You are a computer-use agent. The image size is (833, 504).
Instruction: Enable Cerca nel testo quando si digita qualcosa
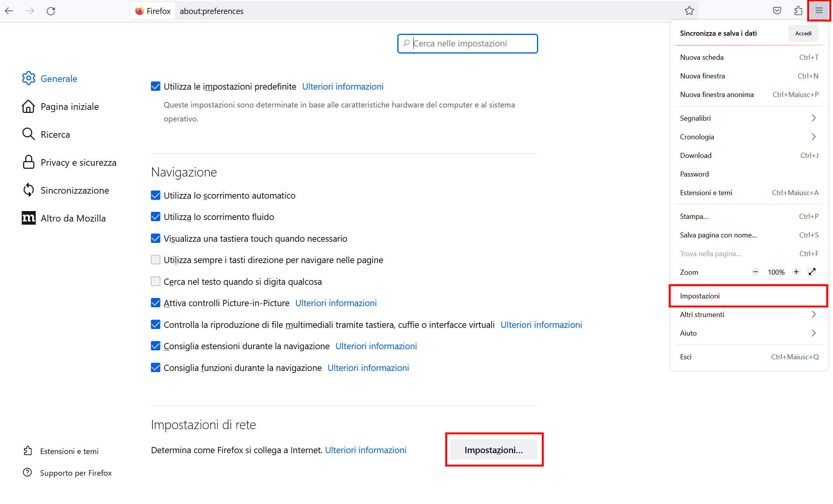pos(155,281)
